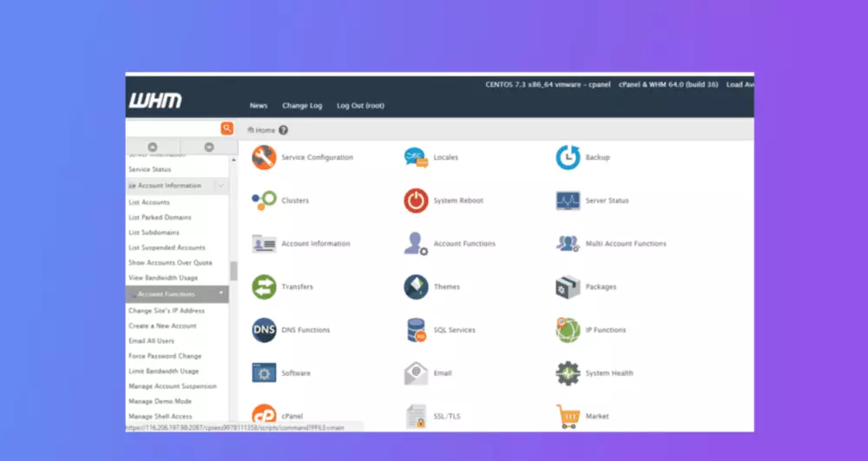Image resolution: width=868 pixels, height=461 pixels.
Task: Open the Email envelope icon
Action: click(416, 373)
